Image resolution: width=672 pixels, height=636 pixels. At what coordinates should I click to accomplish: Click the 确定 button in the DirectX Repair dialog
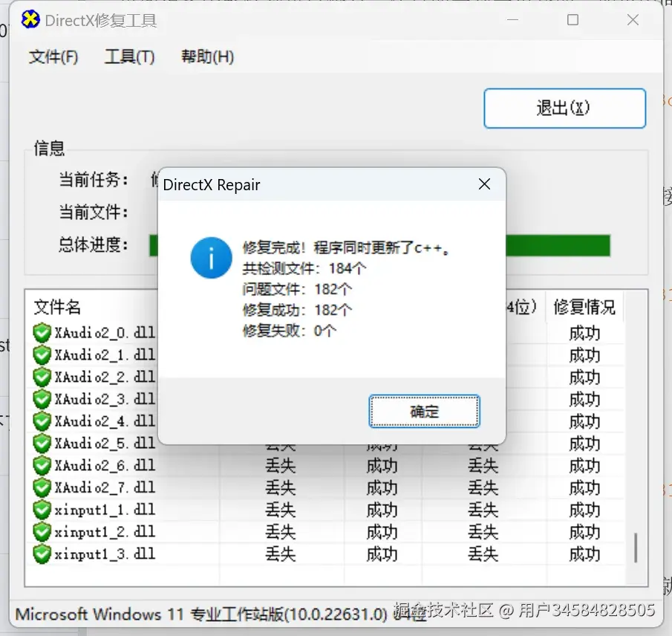click(x=424, y=412)
